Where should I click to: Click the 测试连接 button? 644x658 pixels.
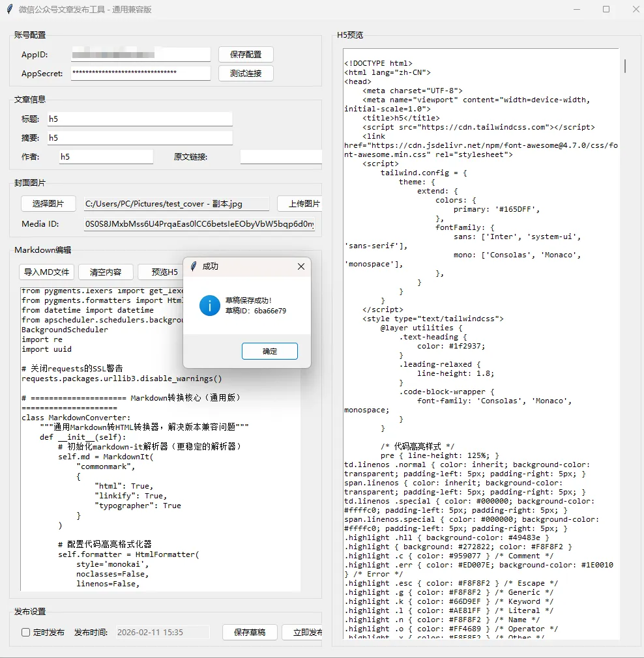[246, 74]
